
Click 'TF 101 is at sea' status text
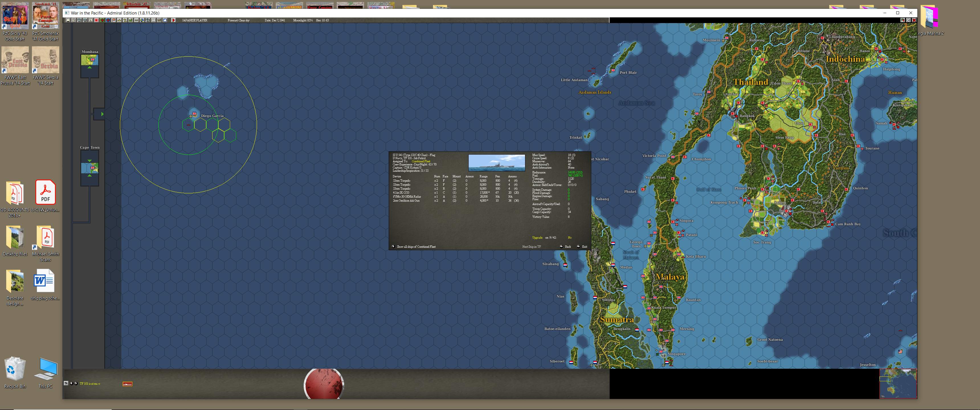90,383
